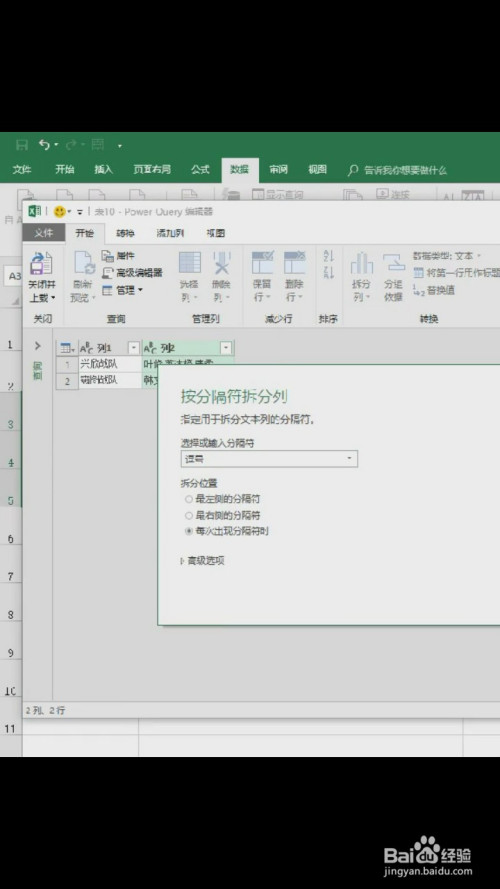This screenshot has width=500, height=889.
Task: Open Power Query quick access customize arrow
Action: coord(79,212)
